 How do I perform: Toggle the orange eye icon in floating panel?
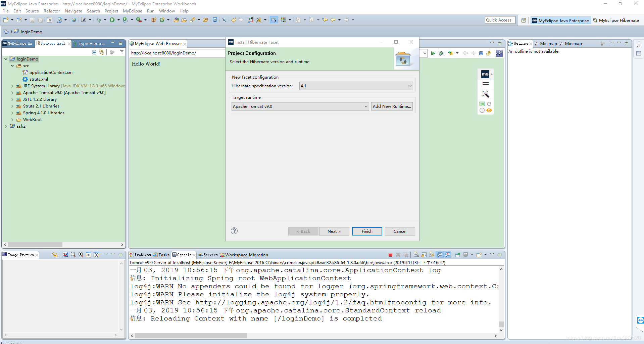(x=489, y=110)
